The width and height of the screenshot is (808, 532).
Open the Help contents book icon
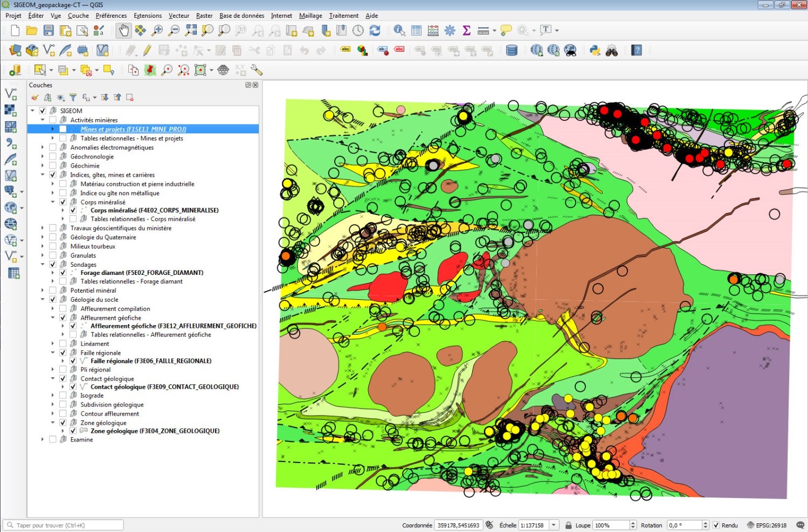pyautogui.click(x=637, y=51)
